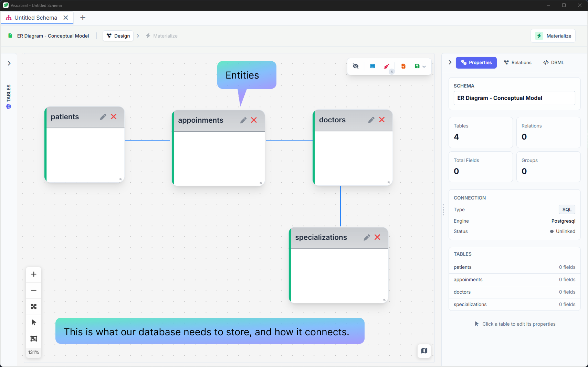
Task: Switch to the DBML tab
Action: (x=554, y=63)
